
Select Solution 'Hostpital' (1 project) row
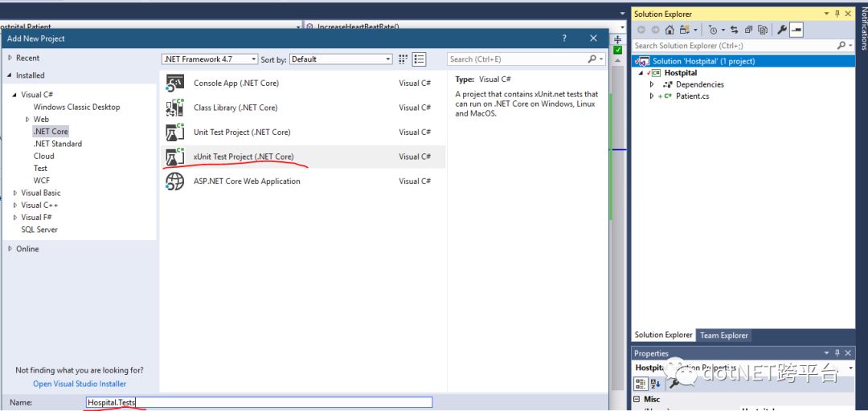click(x=743, y=61)
